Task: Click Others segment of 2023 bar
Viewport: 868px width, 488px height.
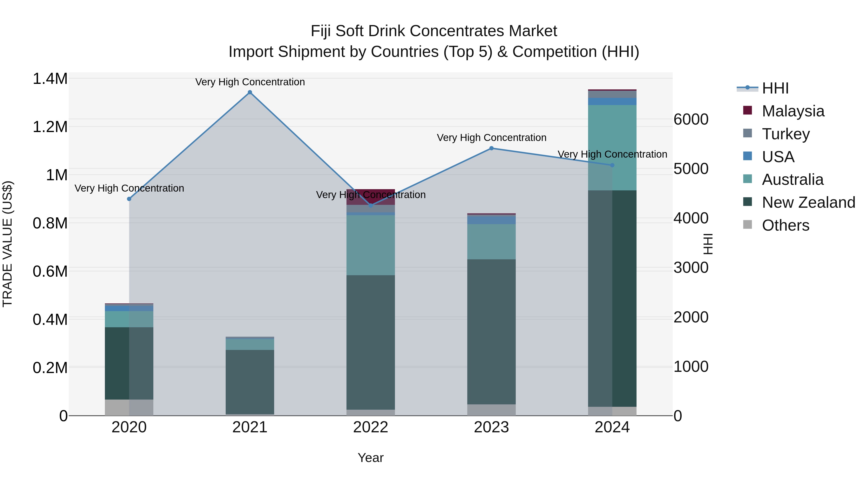Action: [492, 410]
